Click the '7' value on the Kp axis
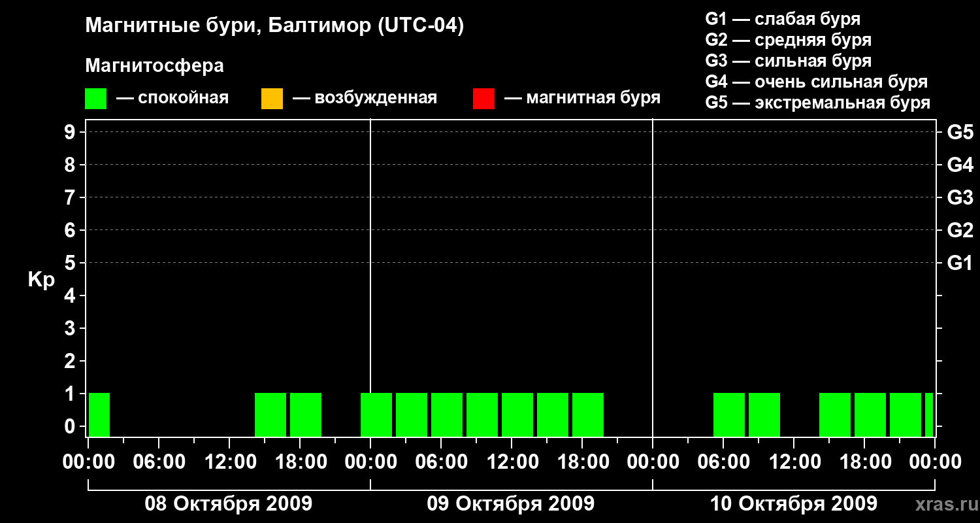This screenshot has height=523, width=980. click(71, 197)
